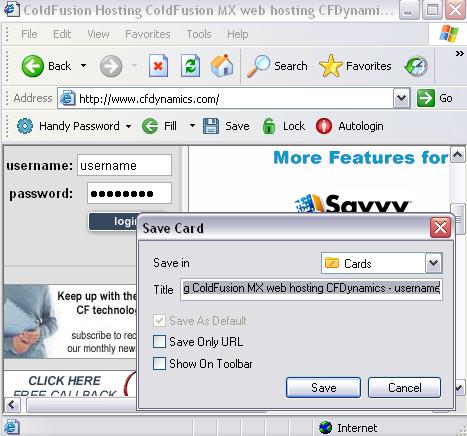Viewport: 467px width, 436px height.
Task: Click the horizontal scrollbar left arrow
Action: (x=12, y=405)
